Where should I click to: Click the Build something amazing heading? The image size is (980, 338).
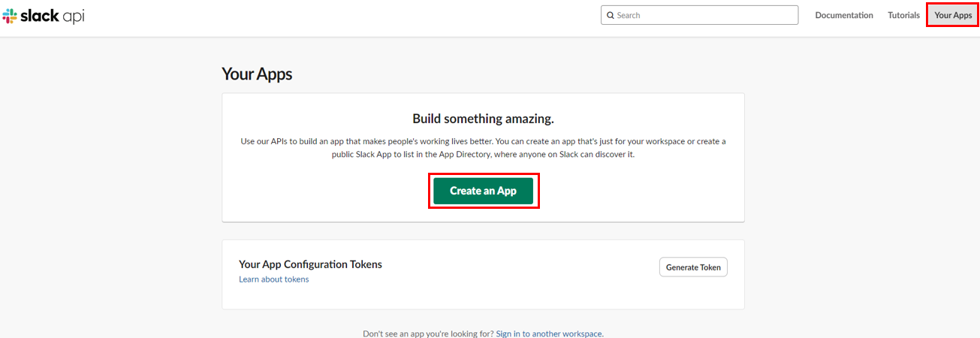coord(483,119)
